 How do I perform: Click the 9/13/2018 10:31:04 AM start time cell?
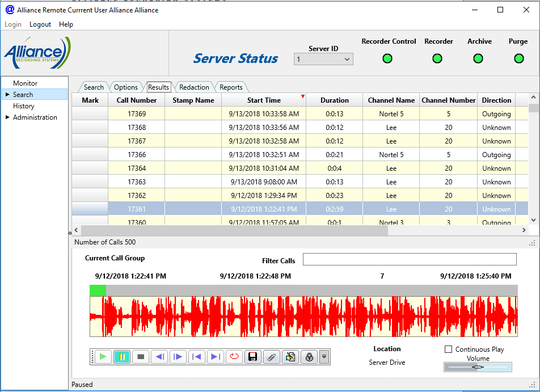click(264, 168)
